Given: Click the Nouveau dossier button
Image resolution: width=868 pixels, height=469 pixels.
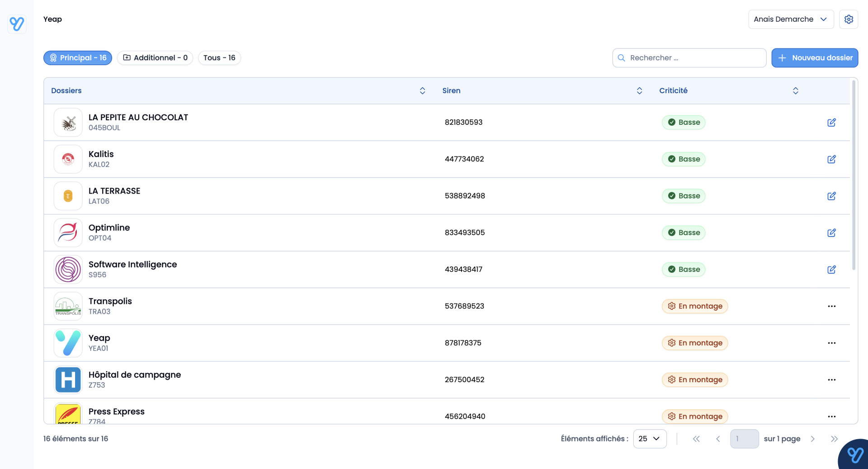Looking at the screenshot, I should point(814,58).
